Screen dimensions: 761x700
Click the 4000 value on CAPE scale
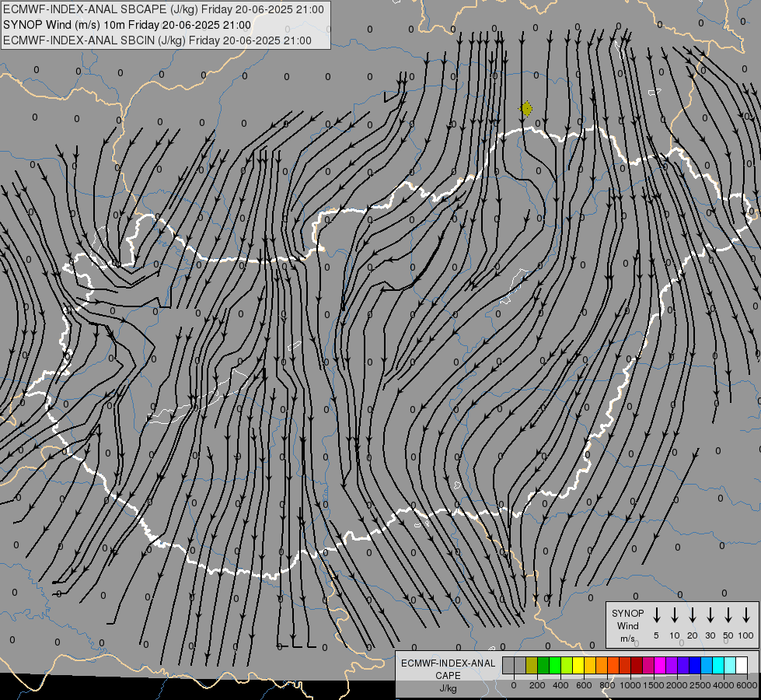(x=724, y=685)
